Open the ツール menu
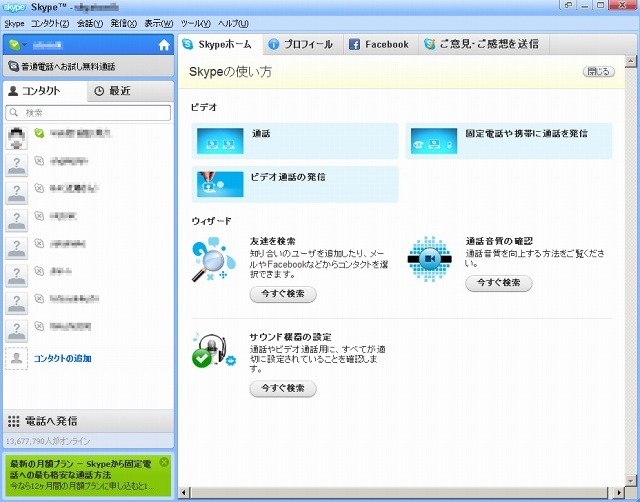 196,24
